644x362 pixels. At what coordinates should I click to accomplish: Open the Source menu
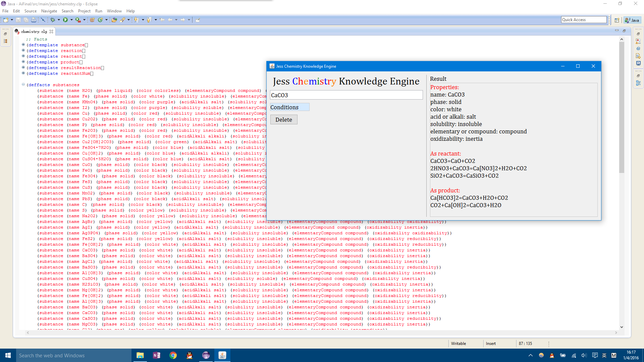(31, 11)
